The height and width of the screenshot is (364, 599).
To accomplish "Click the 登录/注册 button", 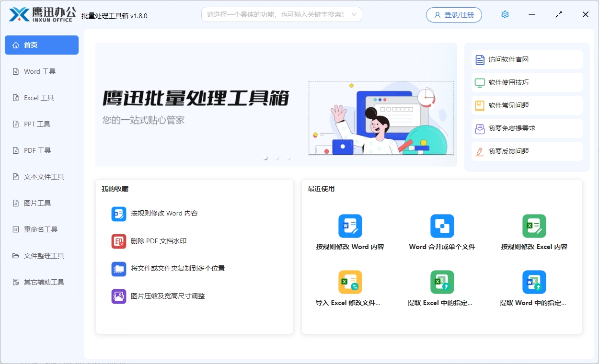I will (454, 15).
